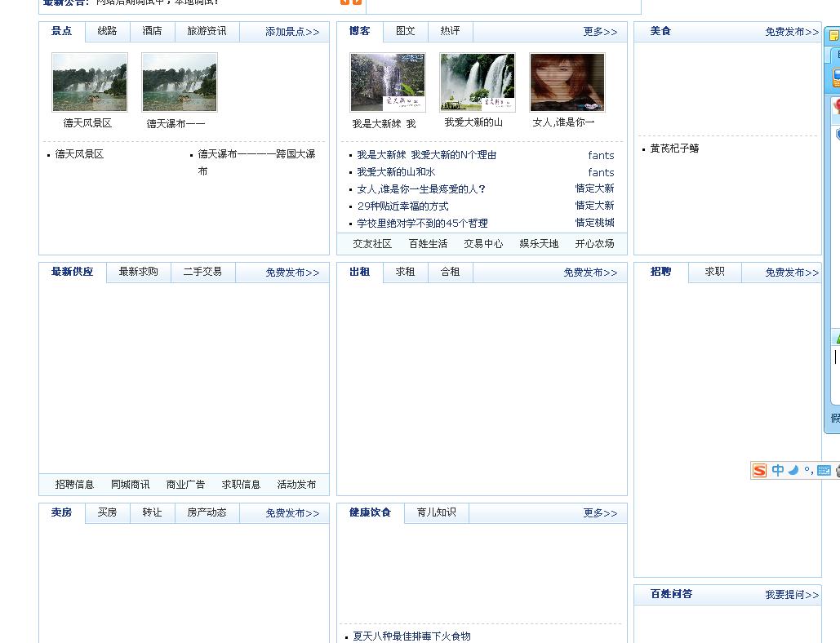Go to 交友社区 section

coord(372,244)
